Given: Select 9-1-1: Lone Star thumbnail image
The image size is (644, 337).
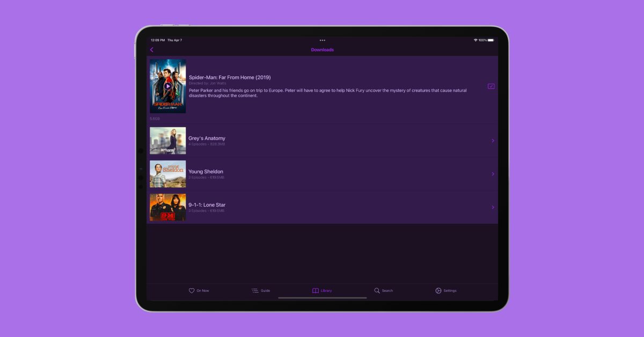Looking at the screenshot, I should point(168,207).
